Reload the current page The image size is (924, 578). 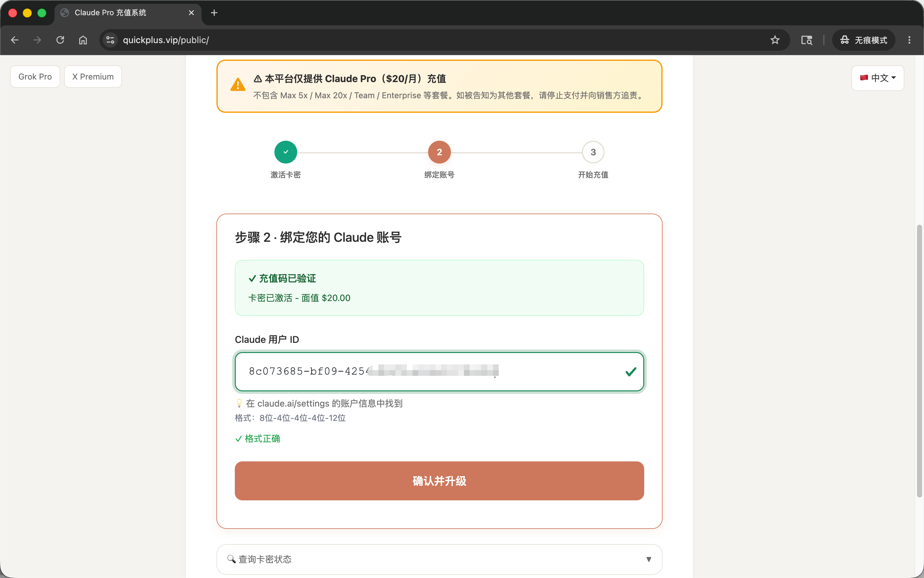pos(60,40)
